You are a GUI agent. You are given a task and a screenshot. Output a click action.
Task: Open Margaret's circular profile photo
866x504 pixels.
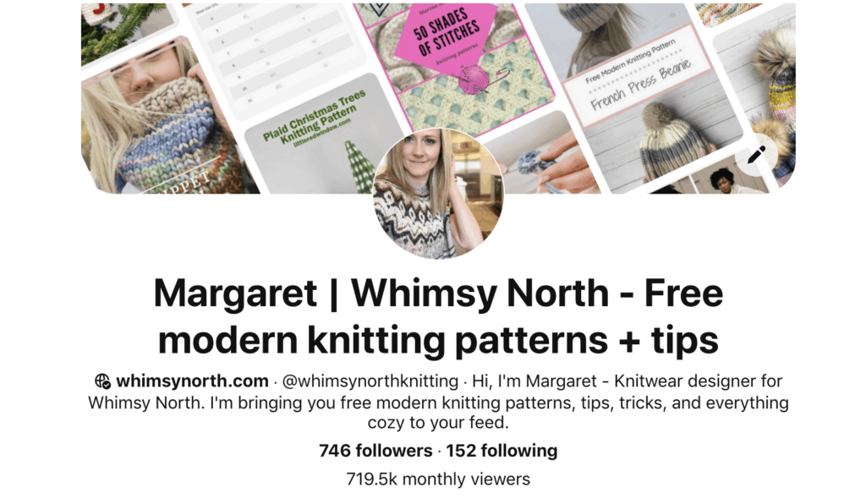point(438,194)
